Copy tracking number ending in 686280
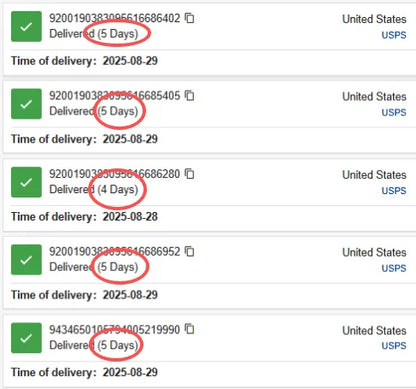Viewport: 416px width, 389px height. [190, 174]
